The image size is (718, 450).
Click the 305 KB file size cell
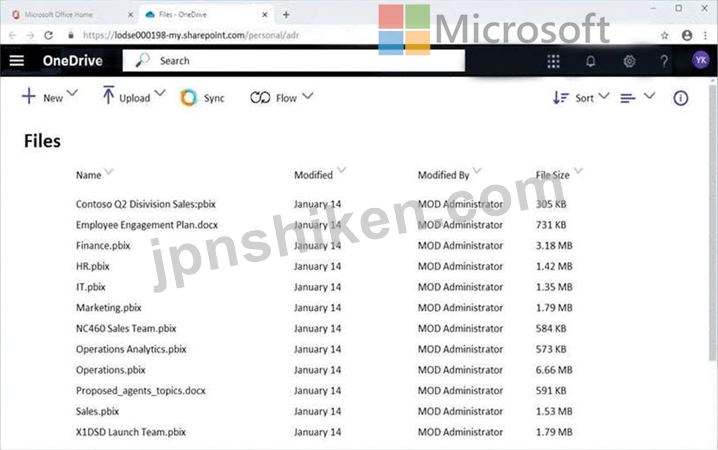(551, 204)
